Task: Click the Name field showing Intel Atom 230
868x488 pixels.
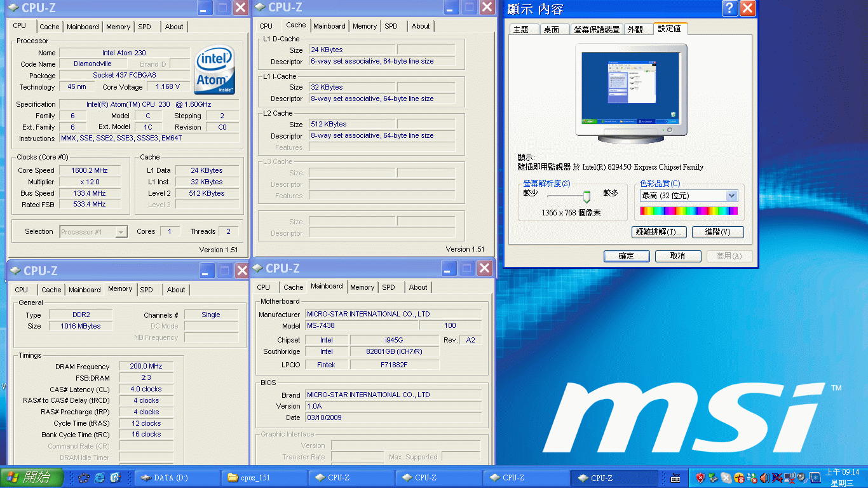Action: [x=125, y=53]
